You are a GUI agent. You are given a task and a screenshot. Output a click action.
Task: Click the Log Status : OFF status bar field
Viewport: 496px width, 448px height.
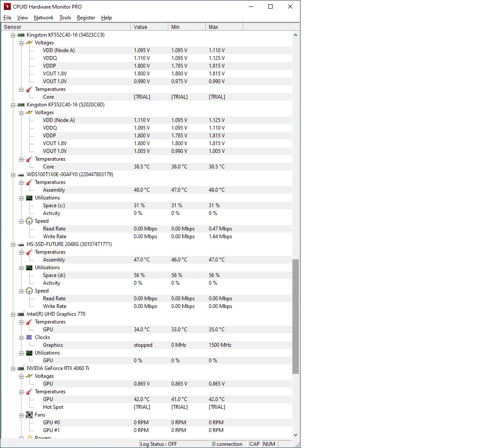pyautogui.click(x=175, y=444)
